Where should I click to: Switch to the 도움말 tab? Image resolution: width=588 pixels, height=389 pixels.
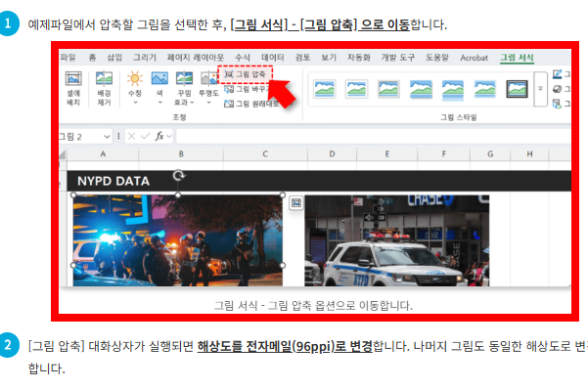(x=437, y=58)
